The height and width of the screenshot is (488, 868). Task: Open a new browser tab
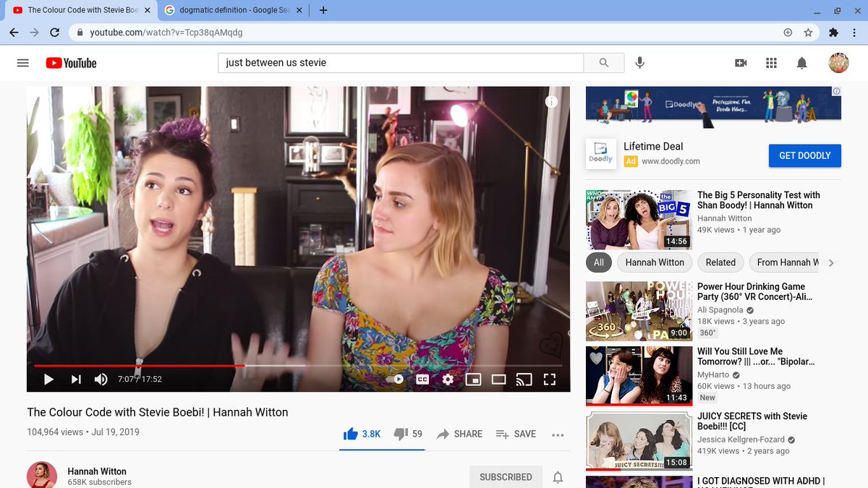[323, 10]
